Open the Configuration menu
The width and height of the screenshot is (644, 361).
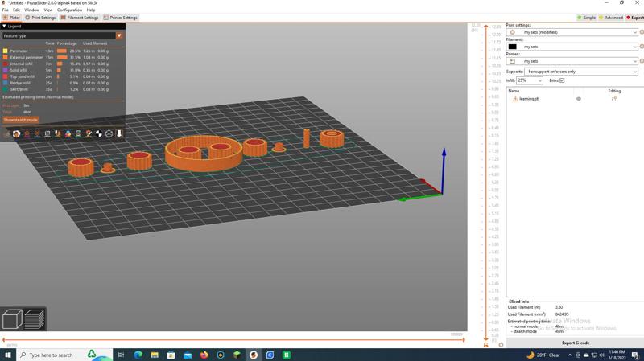[x=69, y=10]
